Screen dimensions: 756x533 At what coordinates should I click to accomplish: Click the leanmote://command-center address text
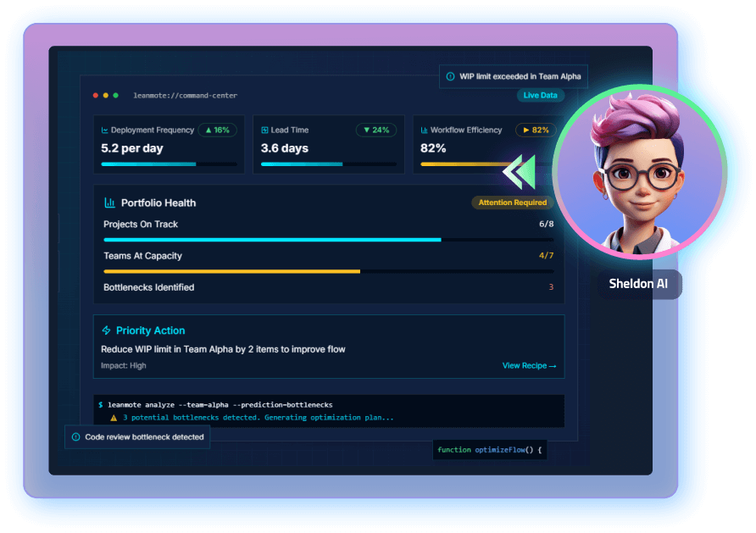pos(185,96)
